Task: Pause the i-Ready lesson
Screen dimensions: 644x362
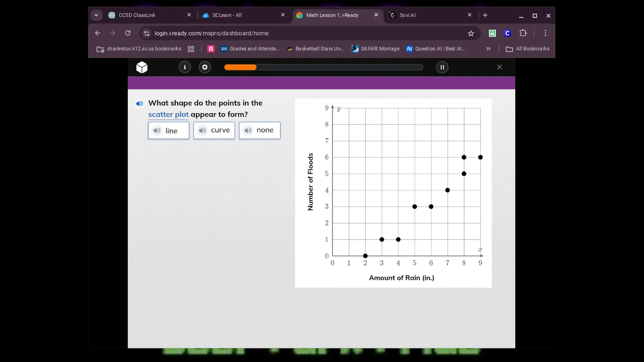Action: (442, 67)
